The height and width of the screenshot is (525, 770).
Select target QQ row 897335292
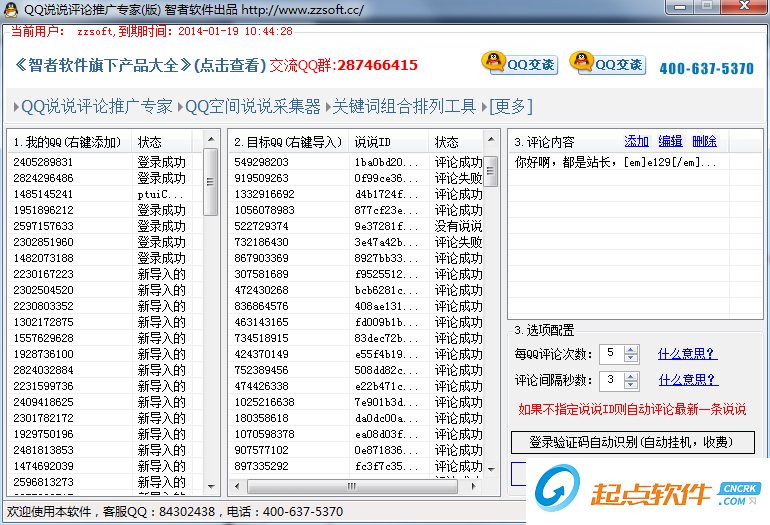[x=357, y=466]
